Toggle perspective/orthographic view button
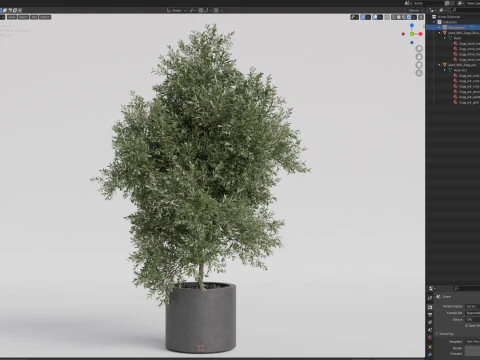This screenshot has width=480, height=360. click(419, 73)
